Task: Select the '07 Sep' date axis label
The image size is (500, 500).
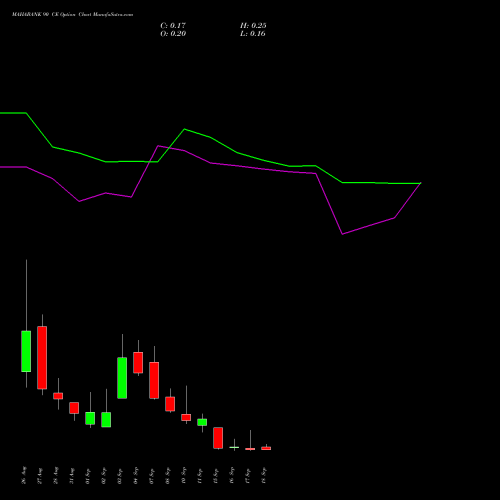Action: pos(152,476)
